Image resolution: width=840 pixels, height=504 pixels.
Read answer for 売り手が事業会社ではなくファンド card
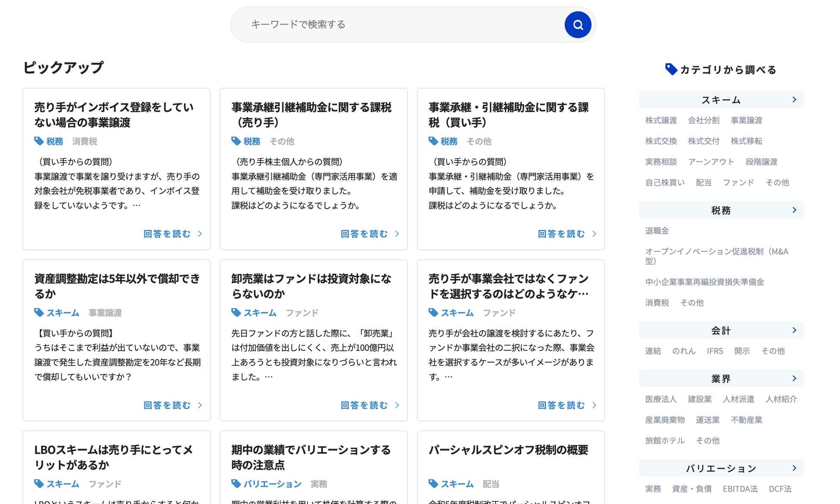561,405
